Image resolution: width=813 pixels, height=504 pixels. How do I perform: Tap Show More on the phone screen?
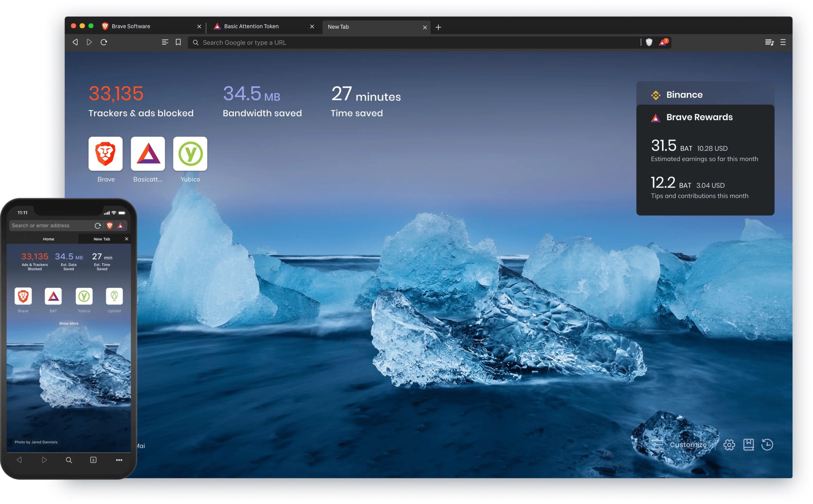pos(69,323)
